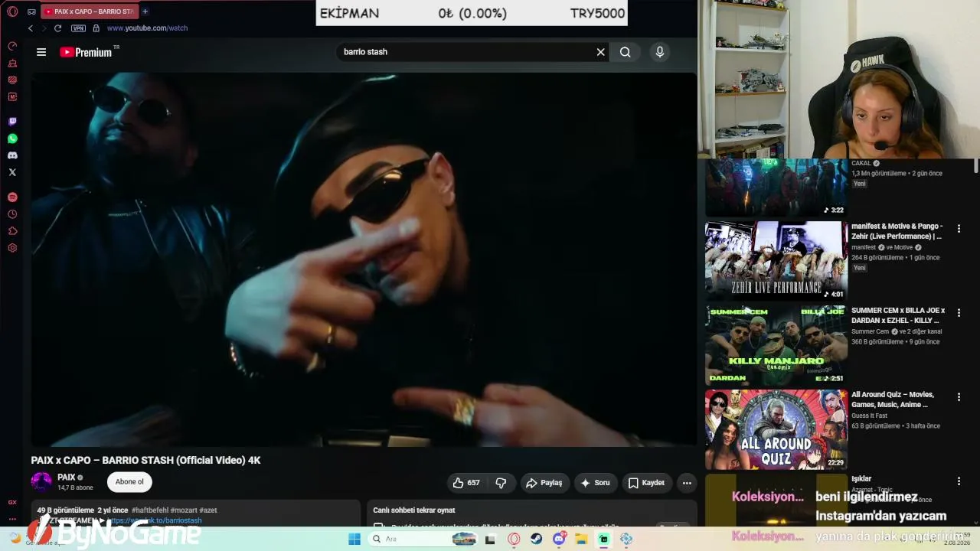This screenshot has height=551, width=980.
Task: Open the sidebar three-dots setup menu
Action: (x=12, y=519)
